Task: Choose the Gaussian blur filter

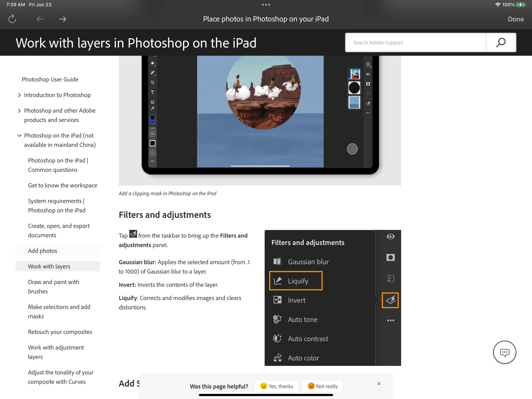Action: coord(308,262)
